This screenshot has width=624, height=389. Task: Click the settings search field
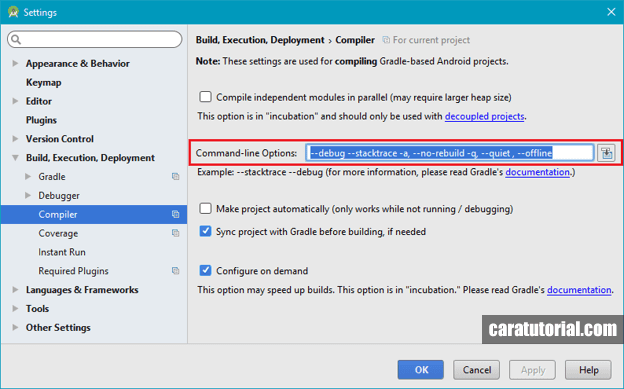95,39
